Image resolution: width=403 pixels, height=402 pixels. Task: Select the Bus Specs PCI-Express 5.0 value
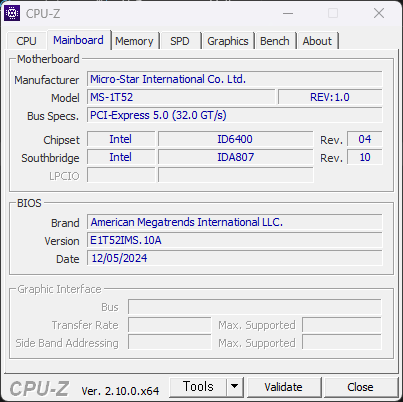point(235,115)
